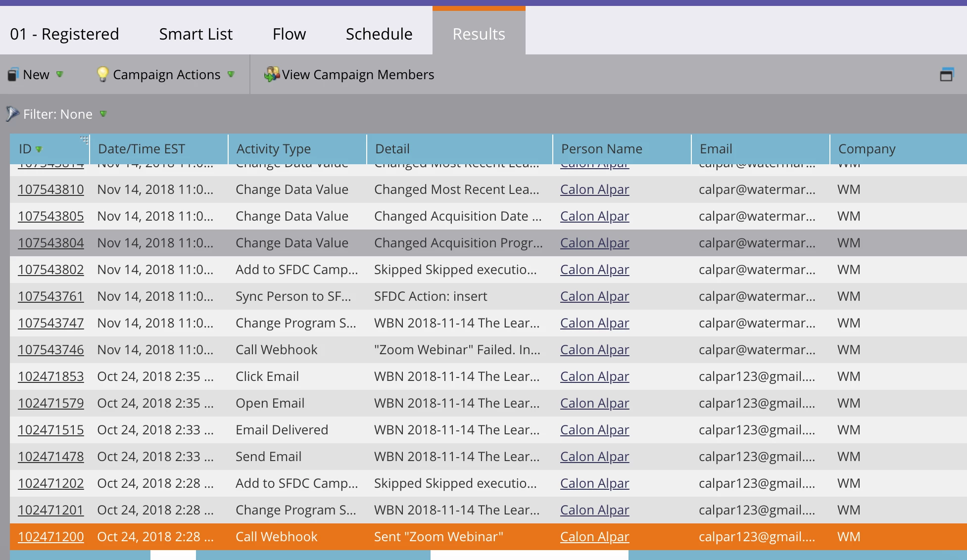Open the Filter: None dropdown
This screenshot has height=560, width=967.
(x=103, y=114)
